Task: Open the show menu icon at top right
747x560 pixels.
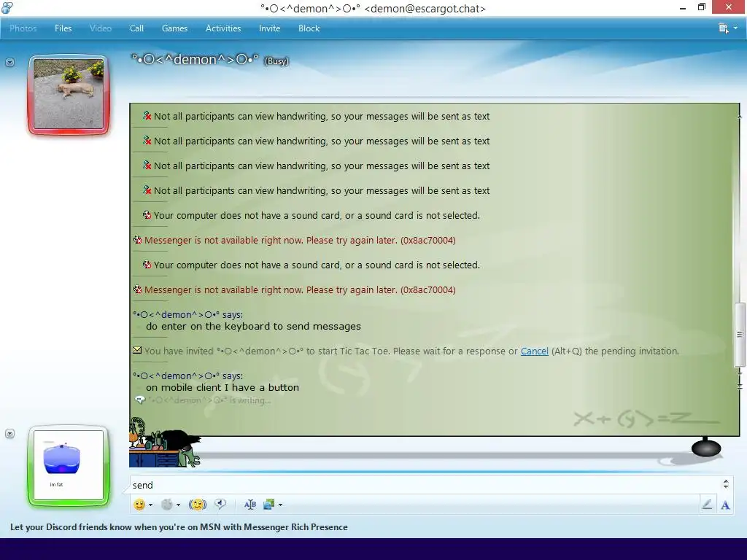Action: pyautogui.click(x=724, y=28)
